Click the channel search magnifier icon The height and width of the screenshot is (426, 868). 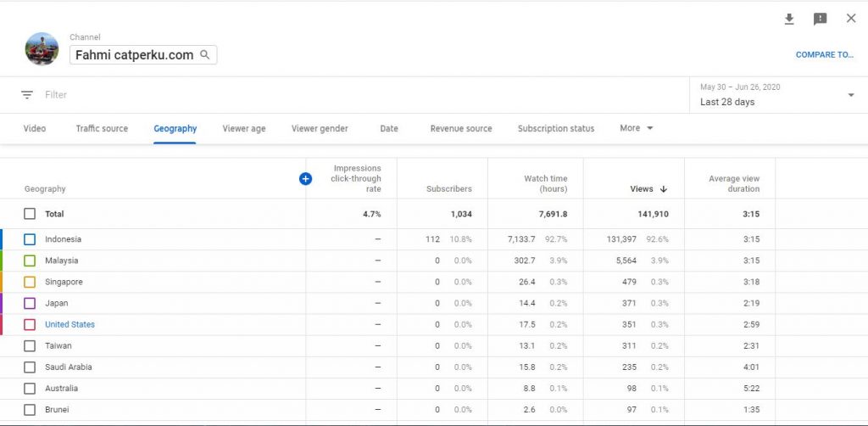[205, 55]
